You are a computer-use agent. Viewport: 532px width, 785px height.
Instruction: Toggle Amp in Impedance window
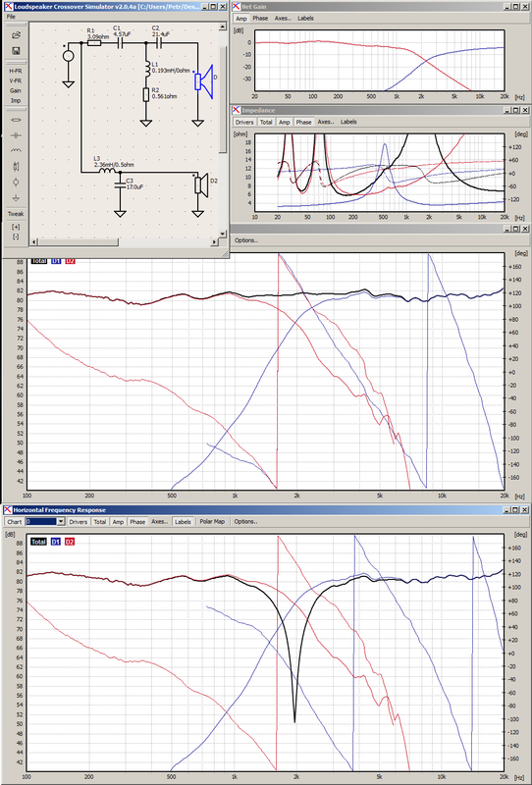(285, 122)
